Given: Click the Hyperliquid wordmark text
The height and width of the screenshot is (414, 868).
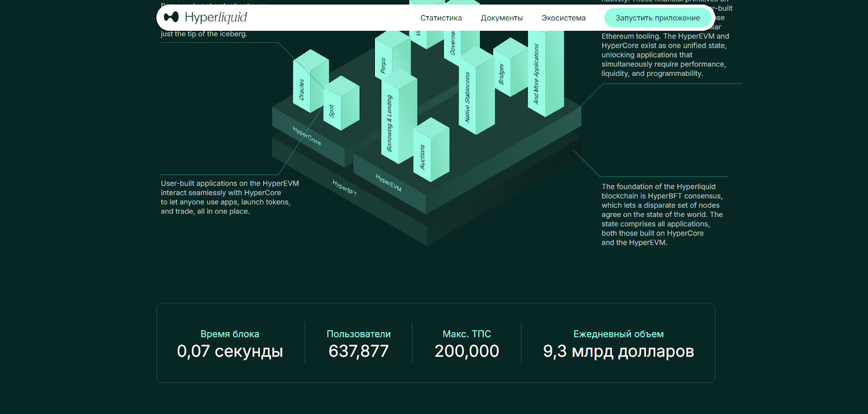Looking at the screenshot, I should (216, 17).
